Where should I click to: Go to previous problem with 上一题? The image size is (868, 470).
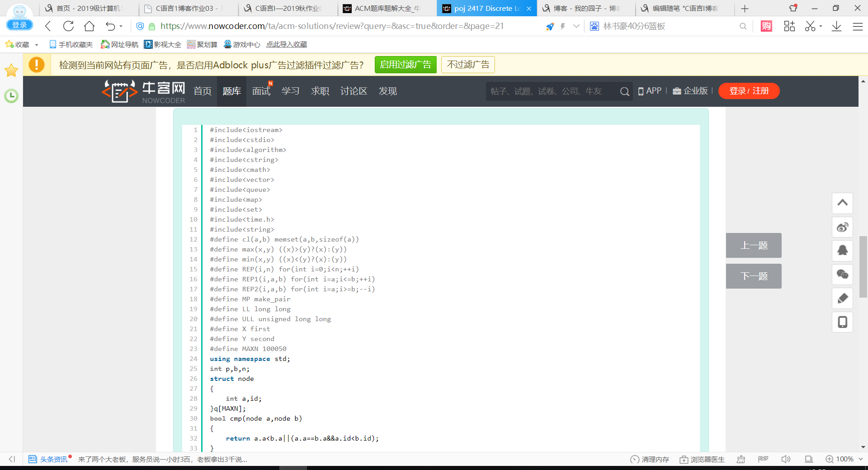pos(754,246)
